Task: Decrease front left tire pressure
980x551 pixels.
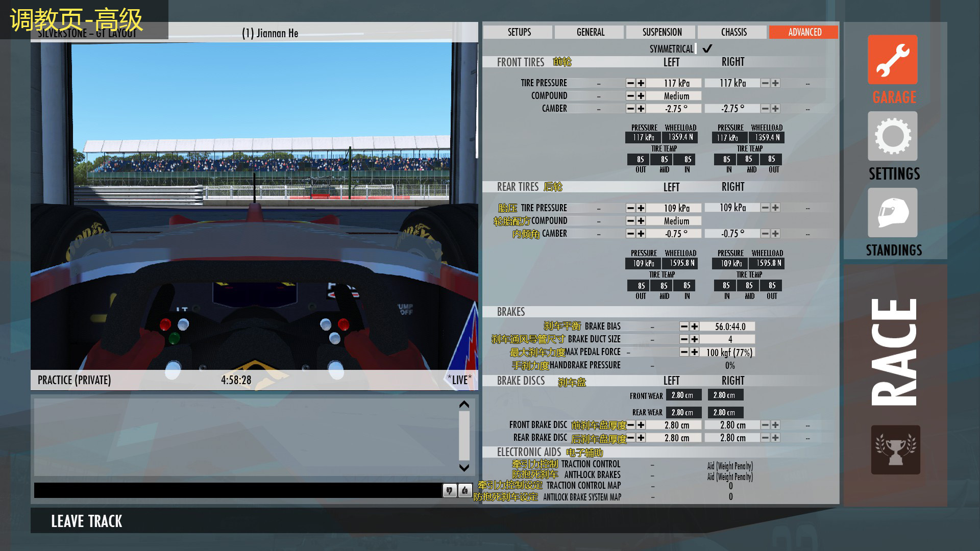Action: pos(631,83)
